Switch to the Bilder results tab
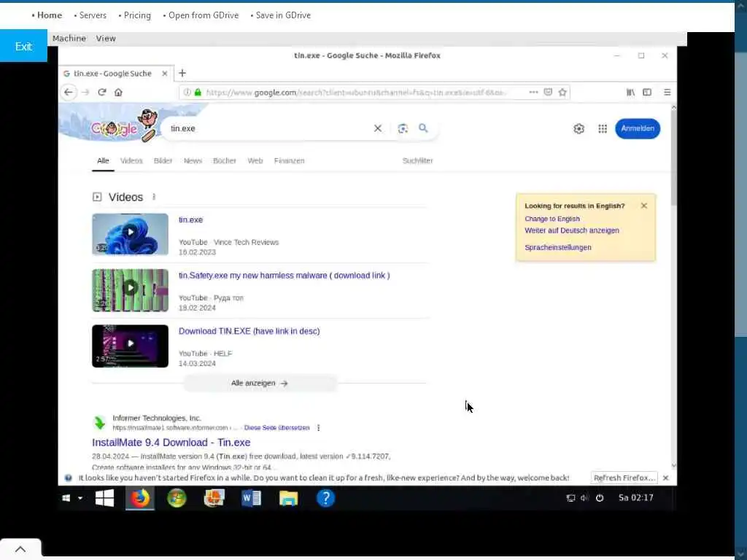 click(x=163, y=161)
